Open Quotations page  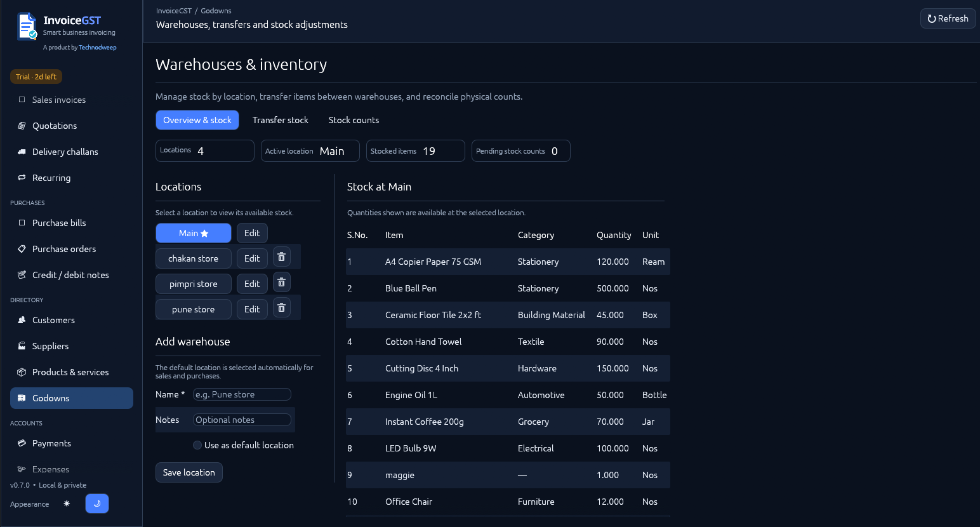click(x=72, y=126)
